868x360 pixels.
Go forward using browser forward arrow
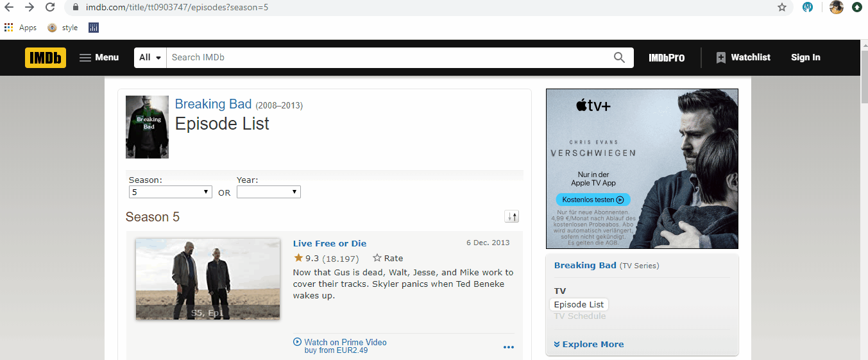30,7
